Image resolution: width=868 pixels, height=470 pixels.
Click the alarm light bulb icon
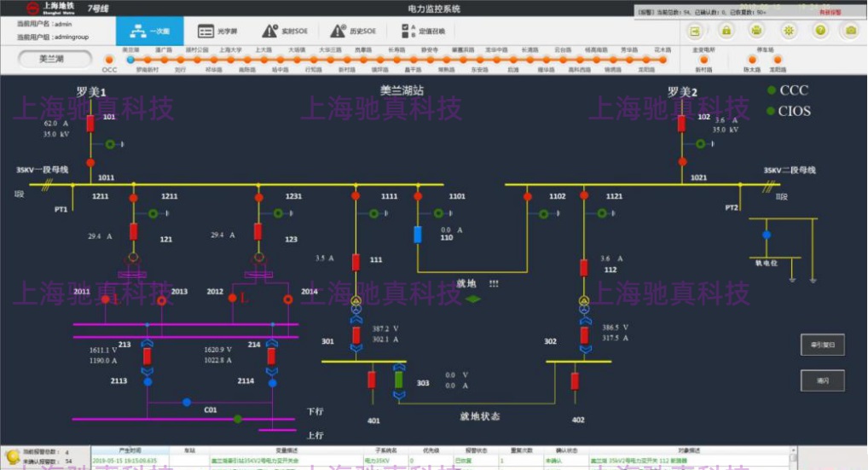point(12,455)
